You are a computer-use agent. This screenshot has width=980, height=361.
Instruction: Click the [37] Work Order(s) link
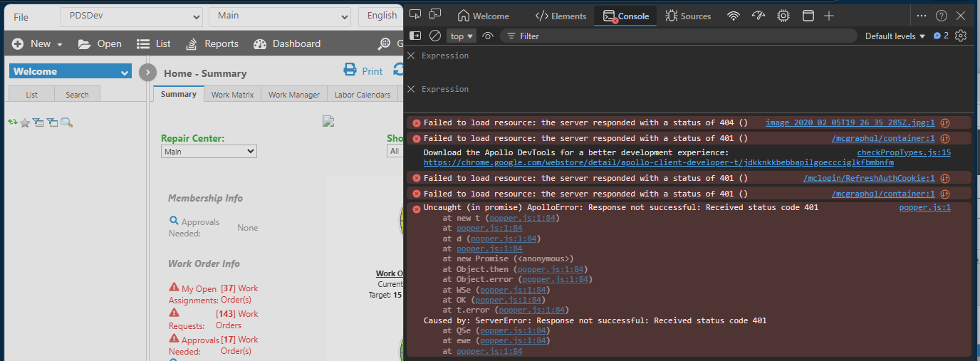239,294
